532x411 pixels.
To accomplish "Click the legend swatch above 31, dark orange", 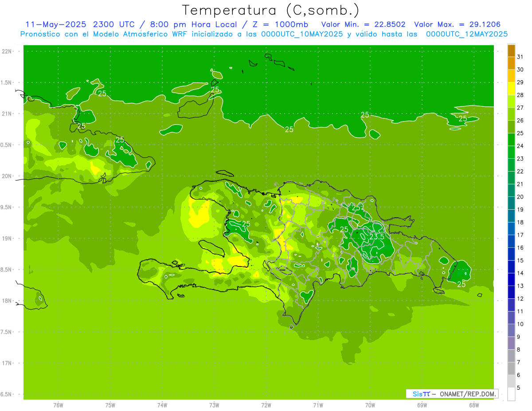I will 511,51.
